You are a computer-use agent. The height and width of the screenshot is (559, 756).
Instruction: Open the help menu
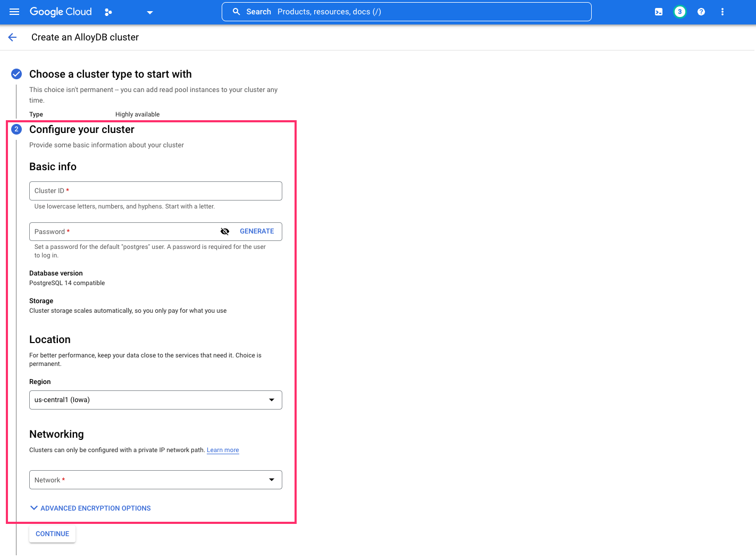(701, 12)
